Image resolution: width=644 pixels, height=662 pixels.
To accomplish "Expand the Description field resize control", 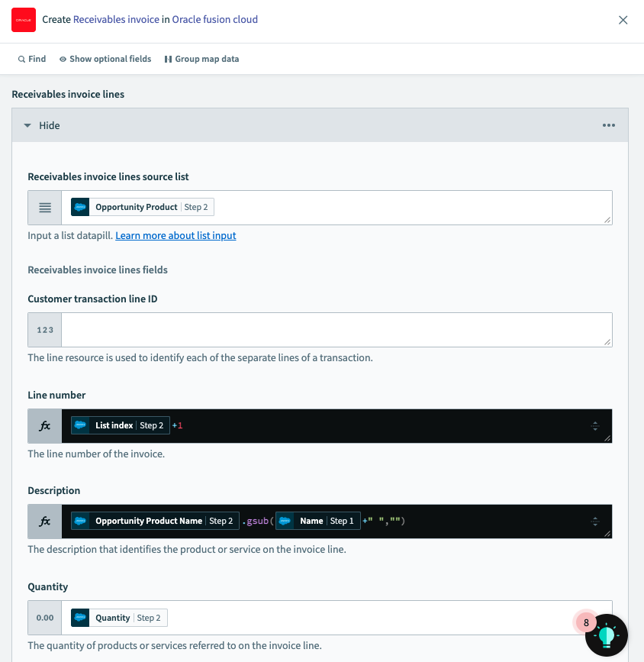I will point(595,521).
